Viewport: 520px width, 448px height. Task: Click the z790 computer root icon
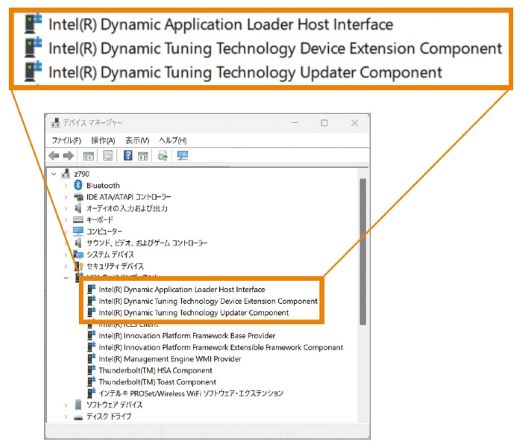click(66, 174)
